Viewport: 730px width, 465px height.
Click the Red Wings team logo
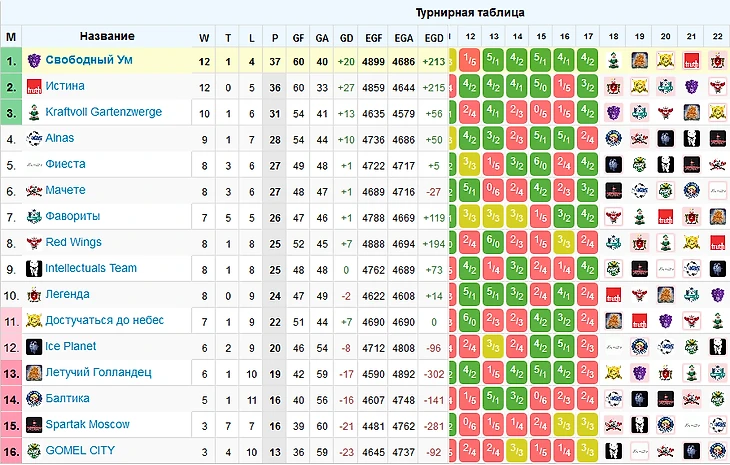point(33,242)
